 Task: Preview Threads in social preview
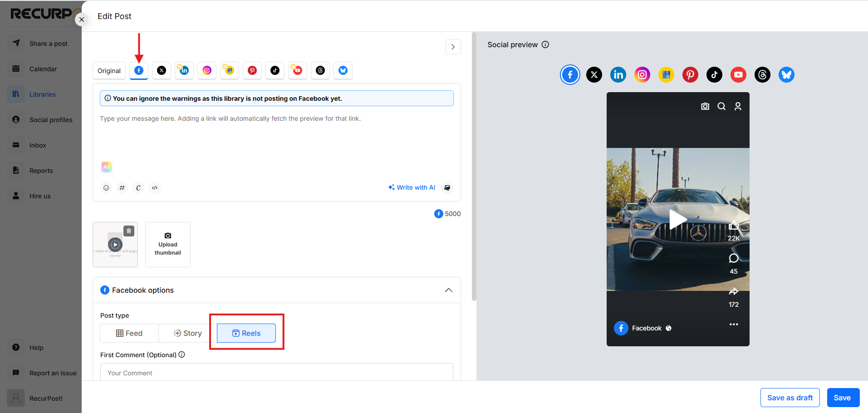point(763,74)
